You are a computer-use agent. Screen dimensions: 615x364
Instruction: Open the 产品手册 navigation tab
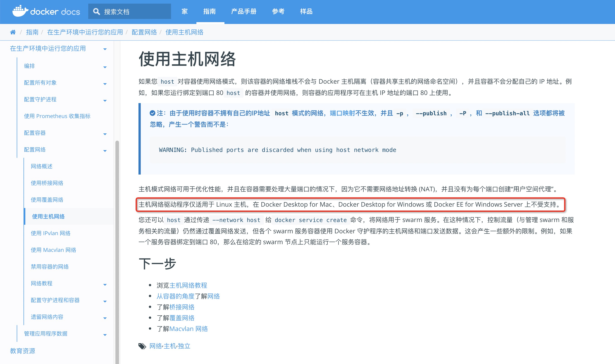(x=244, y=12)
